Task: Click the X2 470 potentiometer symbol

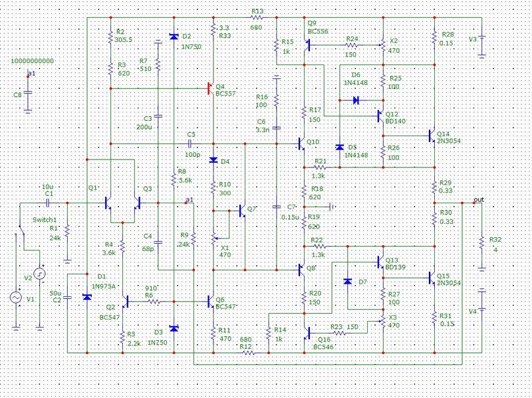Action: pos(383,45)
